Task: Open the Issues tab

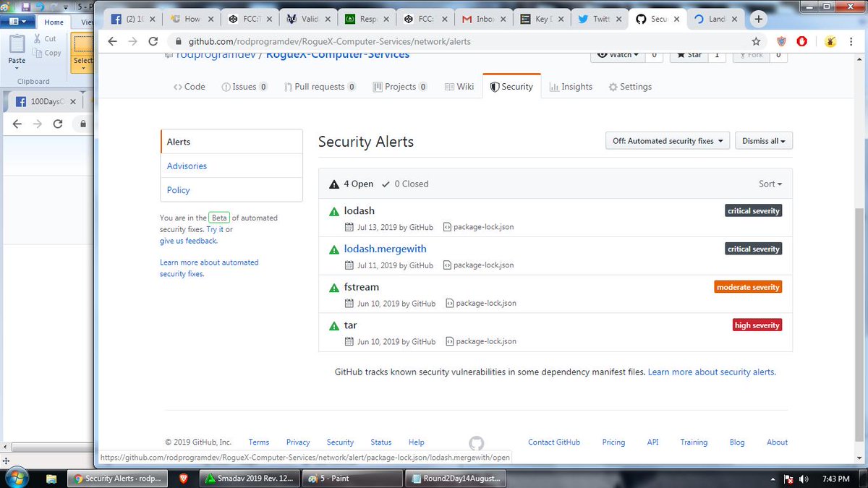Action: pos(244,87)
